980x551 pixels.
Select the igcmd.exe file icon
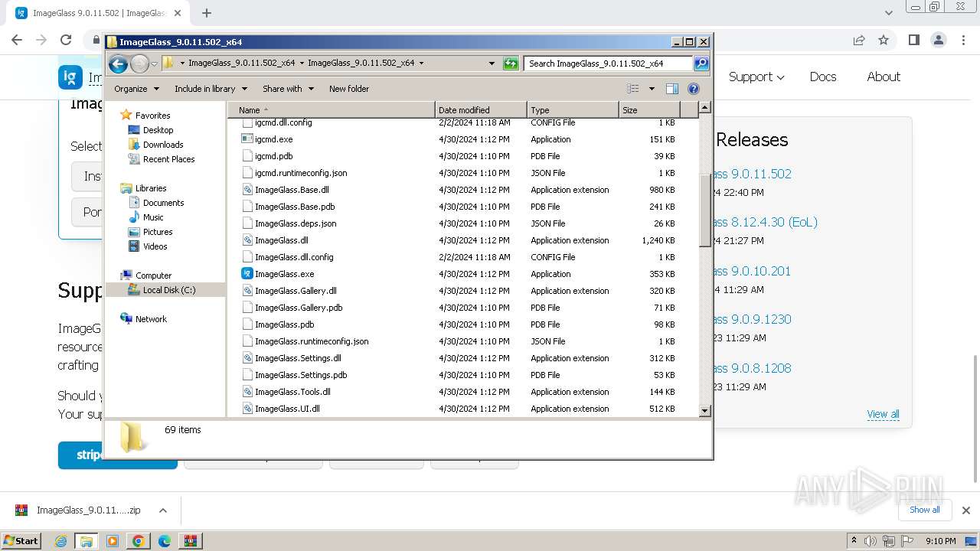coord(247,139)
